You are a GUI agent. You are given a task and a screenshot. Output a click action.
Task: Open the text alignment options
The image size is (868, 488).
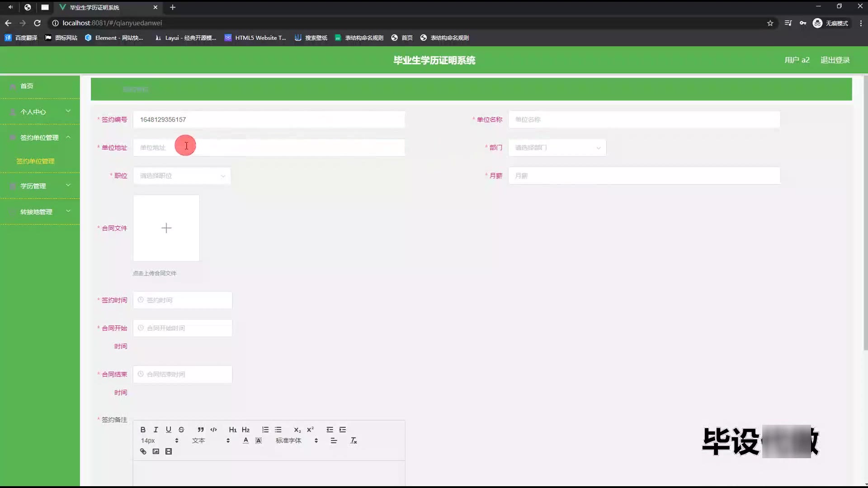coord(334,441)
